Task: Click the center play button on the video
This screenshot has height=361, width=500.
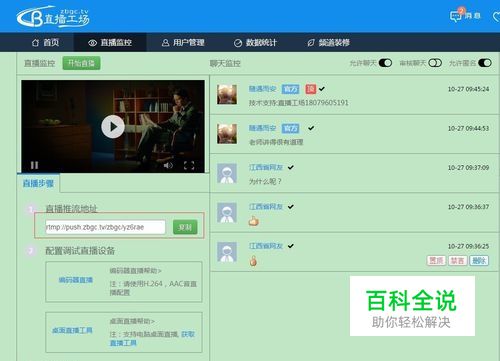Action: 113,127
